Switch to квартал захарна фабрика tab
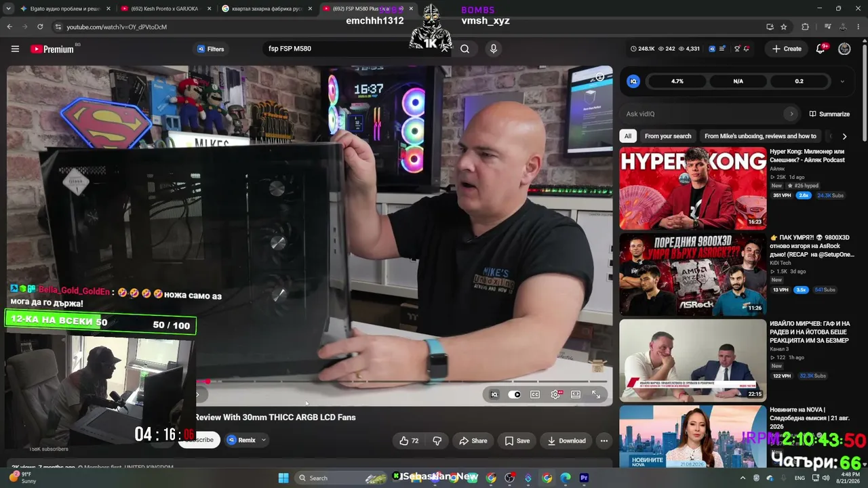The width and height of the screenshot is (868, 488). [x=267, y=9]
